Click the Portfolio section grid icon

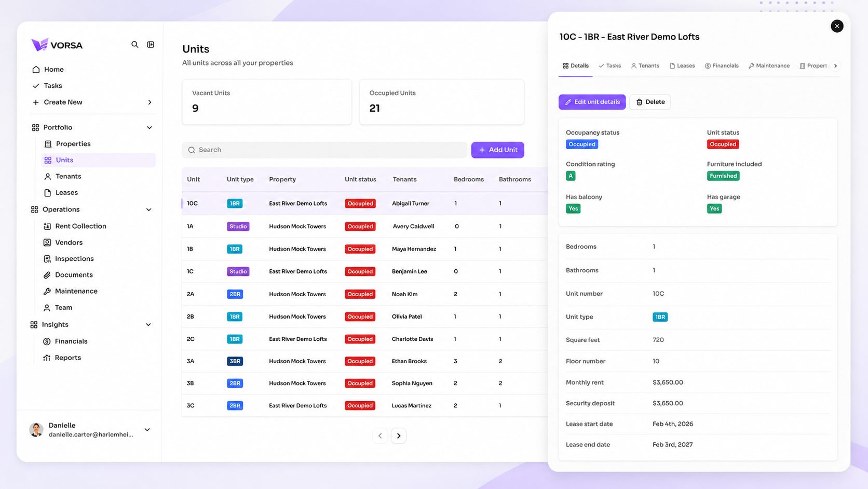(x=35, y=127)
